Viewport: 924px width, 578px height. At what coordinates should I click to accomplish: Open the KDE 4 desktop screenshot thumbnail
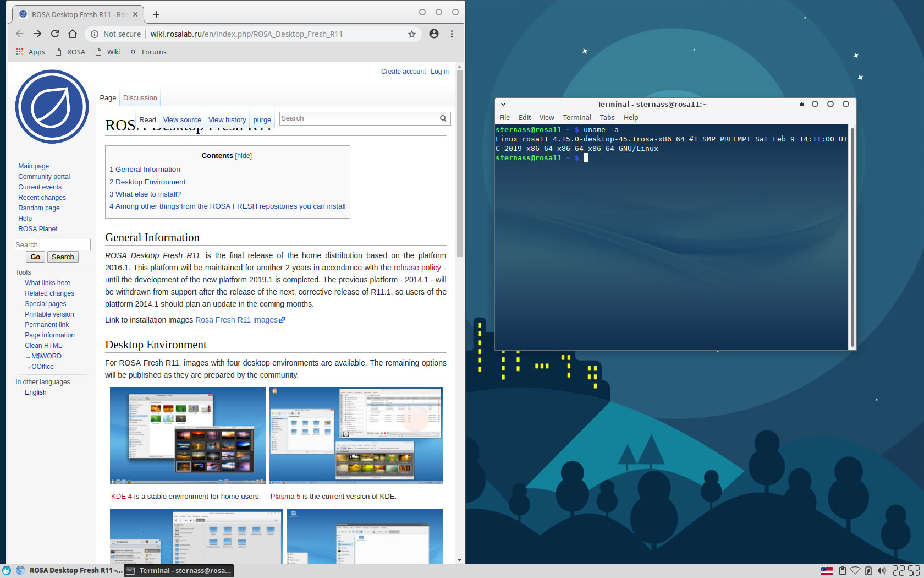coord(188,435)
